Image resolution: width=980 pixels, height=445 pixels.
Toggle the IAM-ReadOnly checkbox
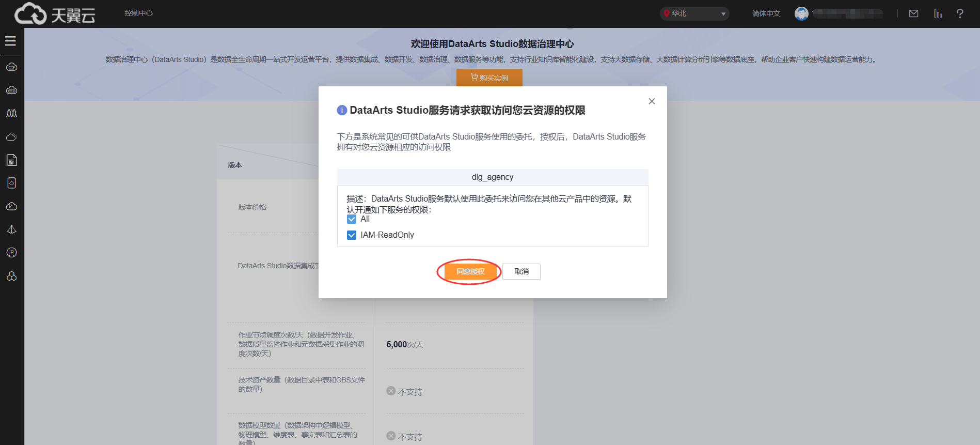coord(352,235)
